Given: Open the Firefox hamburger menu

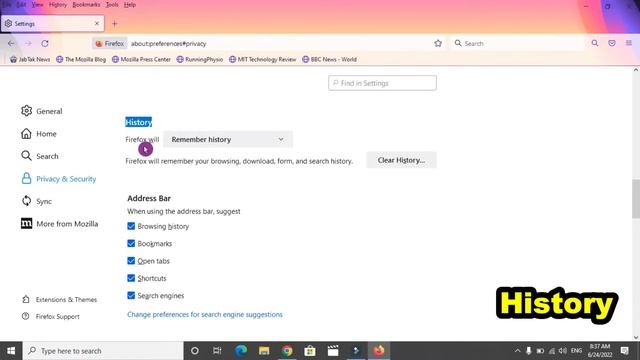Looking at the screenshot, I should 629,43.
